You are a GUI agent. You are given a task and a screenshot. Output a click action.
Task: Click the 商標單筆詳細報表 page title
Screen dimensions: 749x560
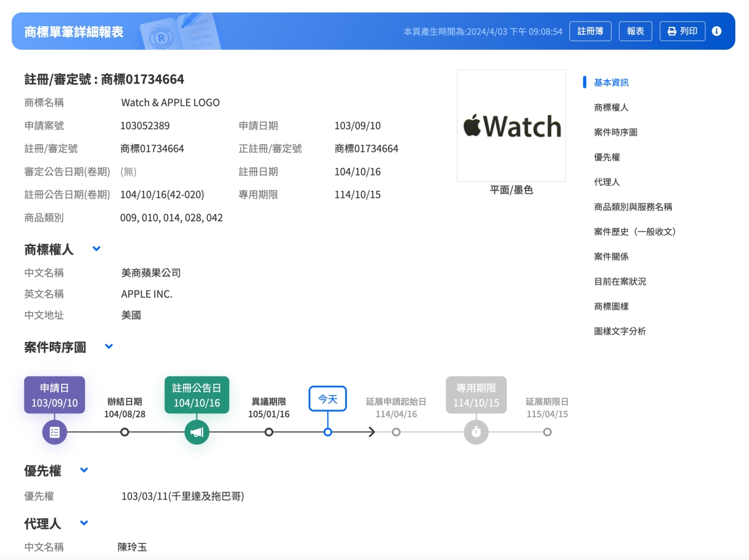pyautogui.click(x=74, y=32)
